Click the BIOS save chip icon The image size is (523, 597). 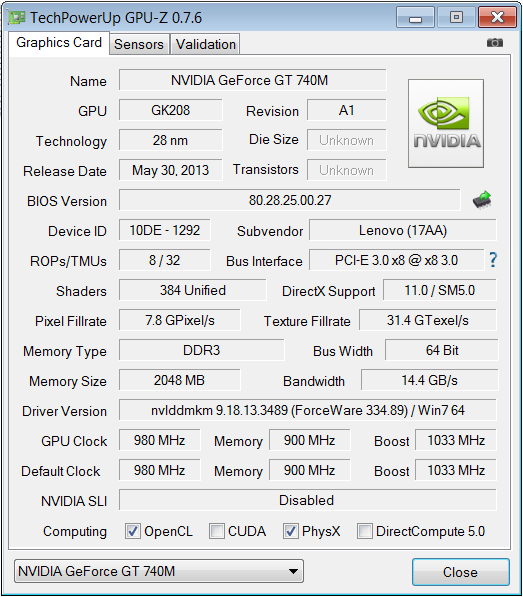point(482,200)
